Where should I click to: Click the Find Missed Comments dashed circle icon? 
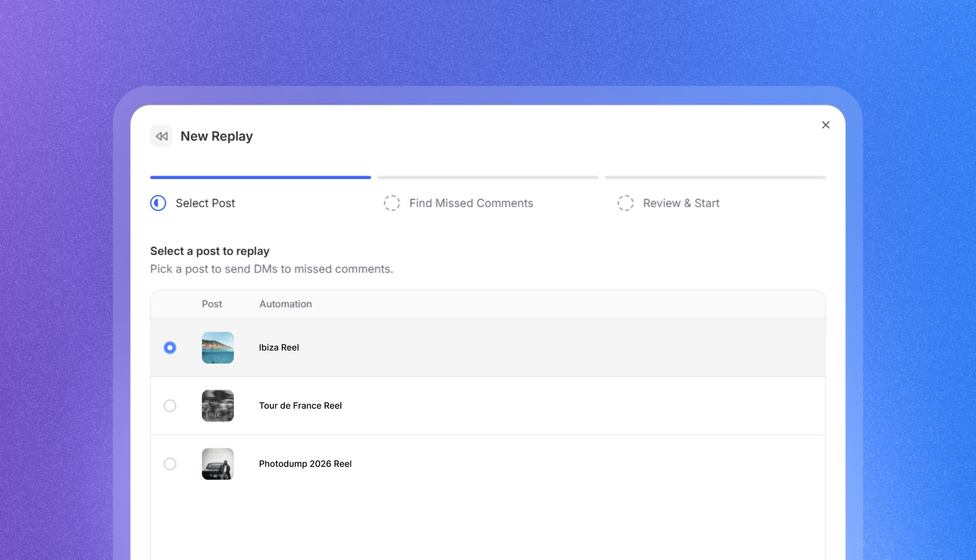tap(392, 203)
